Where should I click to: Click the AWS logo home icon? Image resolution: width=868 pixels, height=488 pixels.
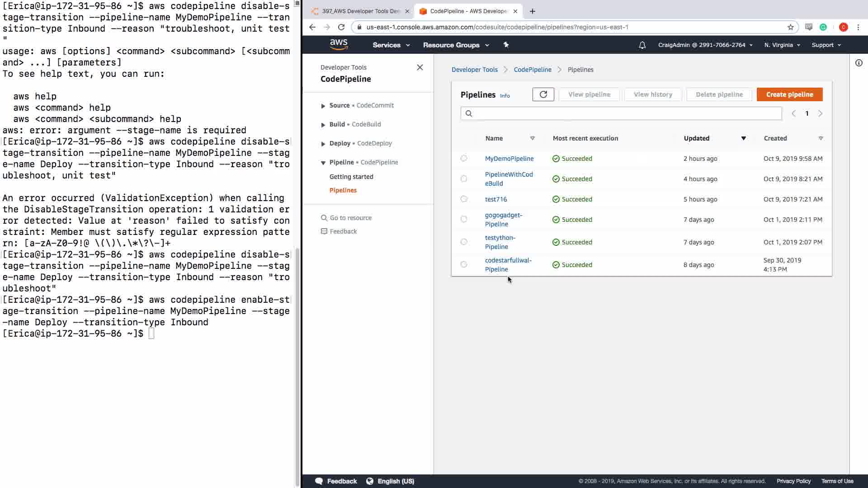[x=339, y=45]
